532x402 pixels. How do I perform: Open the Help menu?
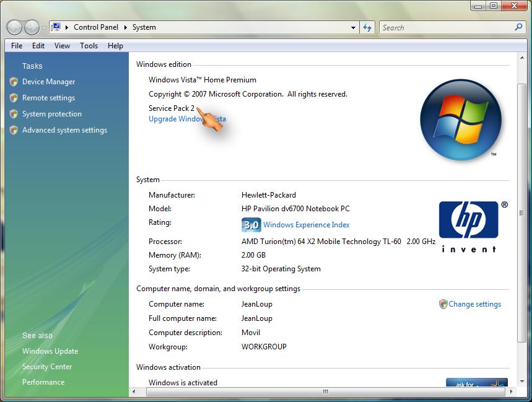(115, 46)
